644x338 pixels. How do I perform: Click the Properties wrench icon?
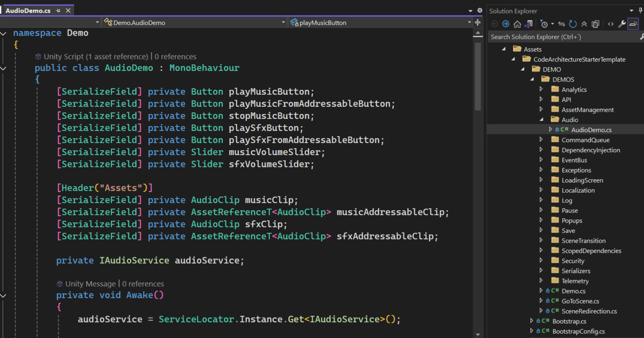point(623,24)
